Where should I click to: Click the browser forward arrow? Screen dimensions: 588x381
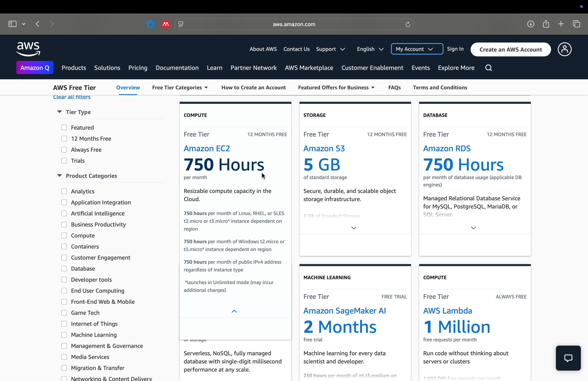coord(52,24)
